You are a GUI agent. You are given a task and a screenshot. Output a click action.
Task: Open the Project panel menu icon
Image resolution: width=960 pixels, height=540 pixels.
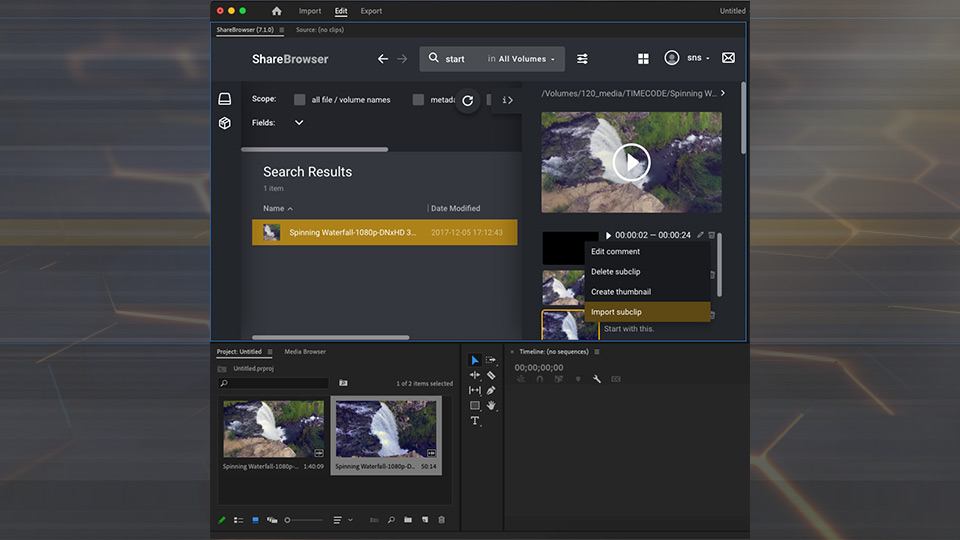[270, 351]
